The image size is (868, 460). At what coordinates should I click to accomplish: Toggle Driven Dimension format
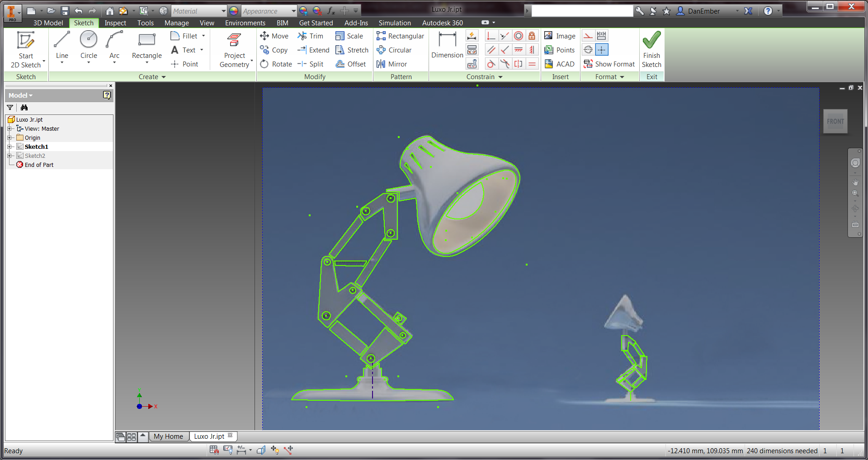tap(602, 36)
